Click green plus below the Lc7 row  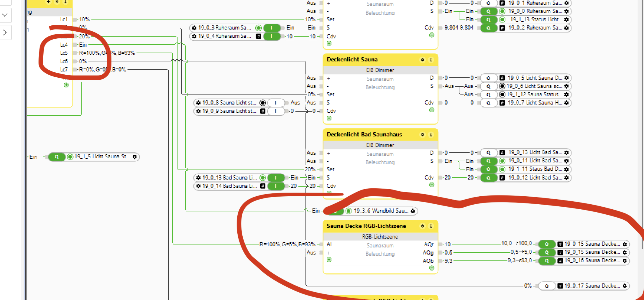point(66,85)
